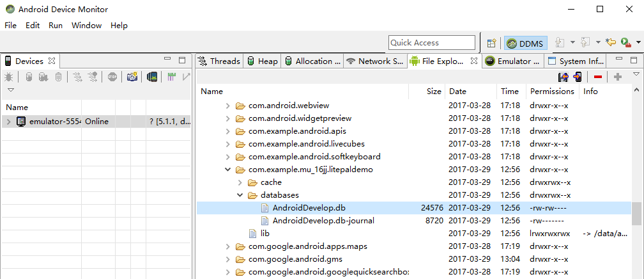Switch to the Network Statistics tab

(376, 61)
